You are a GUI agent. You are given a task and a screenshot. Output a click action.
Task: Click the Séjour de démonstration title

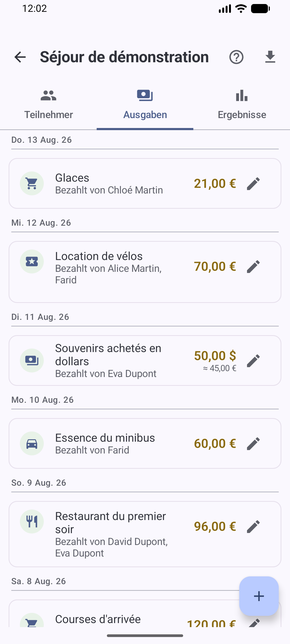coord(124,57)
